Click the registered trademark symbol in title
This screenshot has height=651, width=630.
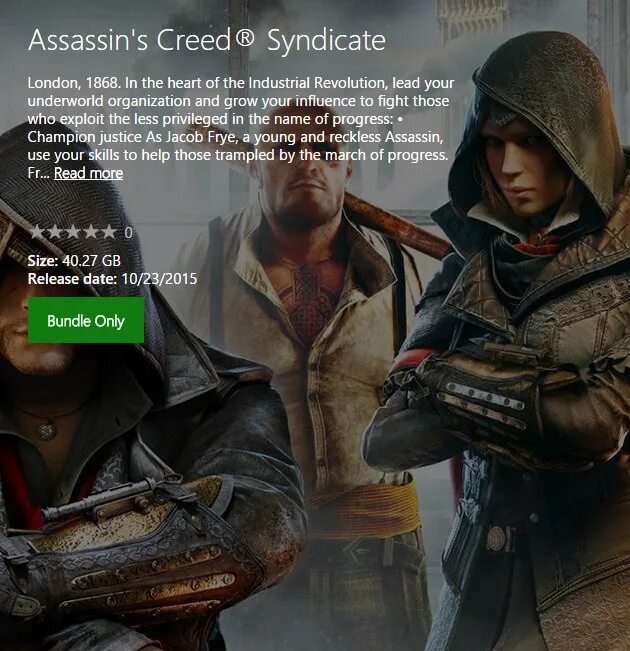(x=244, y=37)
